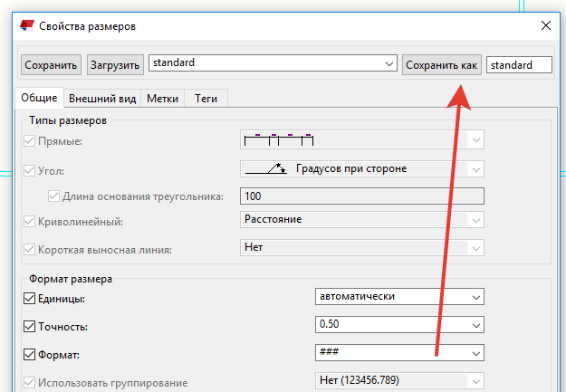Click the Tekla app icon in title bar
The image size is (566, 392).
(24, 26)
